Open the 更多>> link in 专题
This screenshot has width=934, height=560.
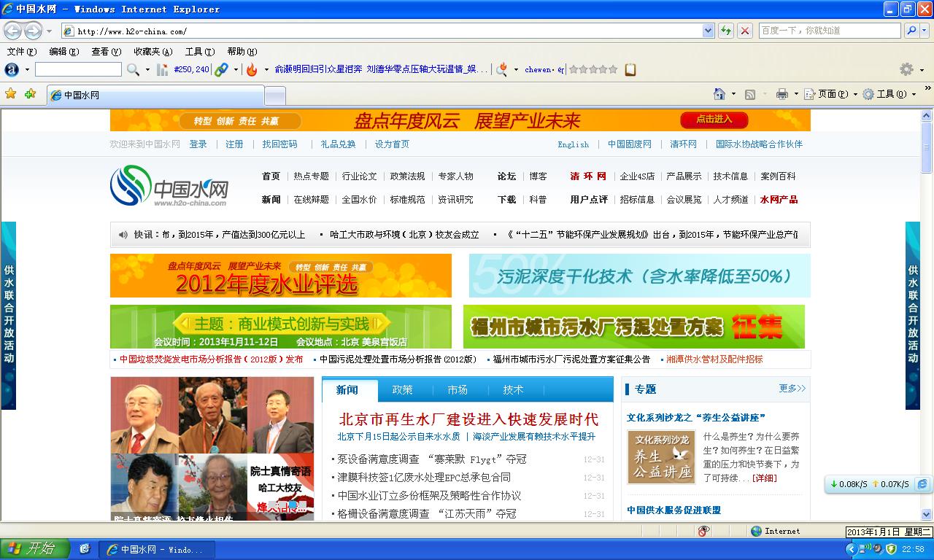[792, 389]
